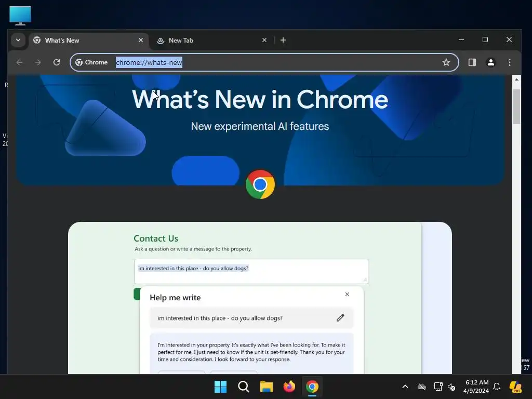The image size is (532, 399).
Task: Go forward to next page
Action: click(38, 62)
